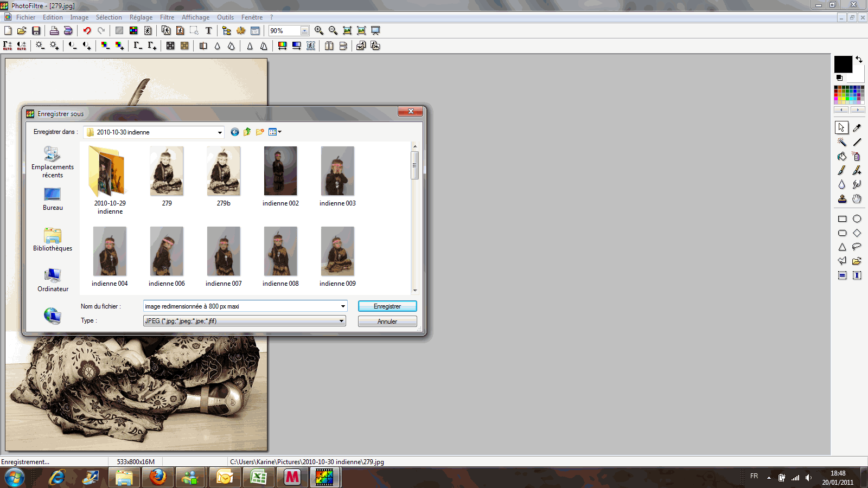The width and height of the screenshot is (868, 488).
Task: Click the Annuler button
Action: [x=387, y=322]
